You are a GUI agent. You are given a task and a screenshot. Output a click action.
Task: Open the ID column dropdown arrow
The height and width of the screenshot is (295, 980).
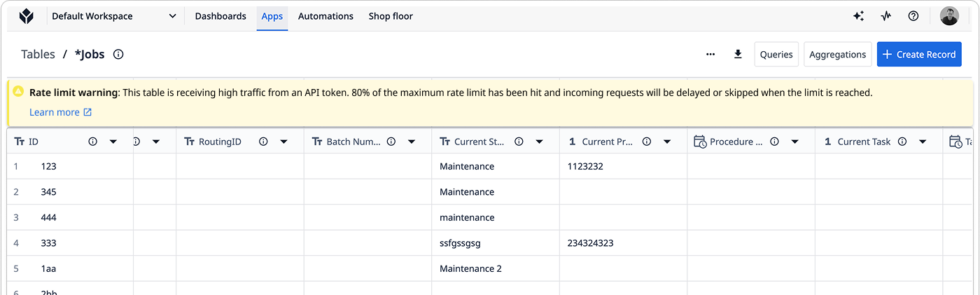113,142
